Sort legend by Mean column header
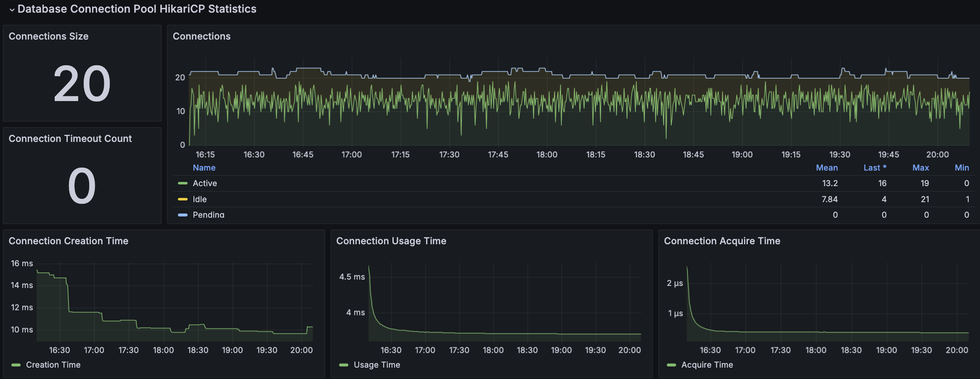This screenshot has height=379, width=980. click(827, 168)
